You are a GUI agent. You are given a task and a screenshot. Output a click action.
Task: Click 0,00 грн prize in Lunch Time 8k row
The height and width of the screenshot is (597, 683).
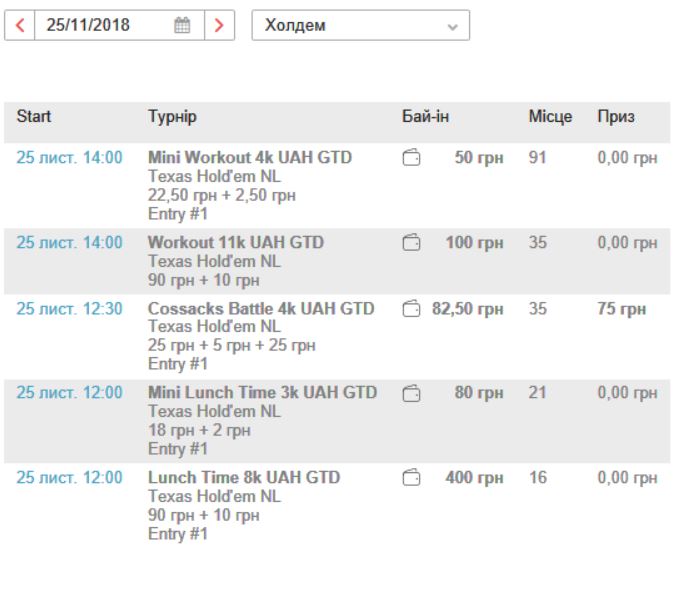point(627,477)
